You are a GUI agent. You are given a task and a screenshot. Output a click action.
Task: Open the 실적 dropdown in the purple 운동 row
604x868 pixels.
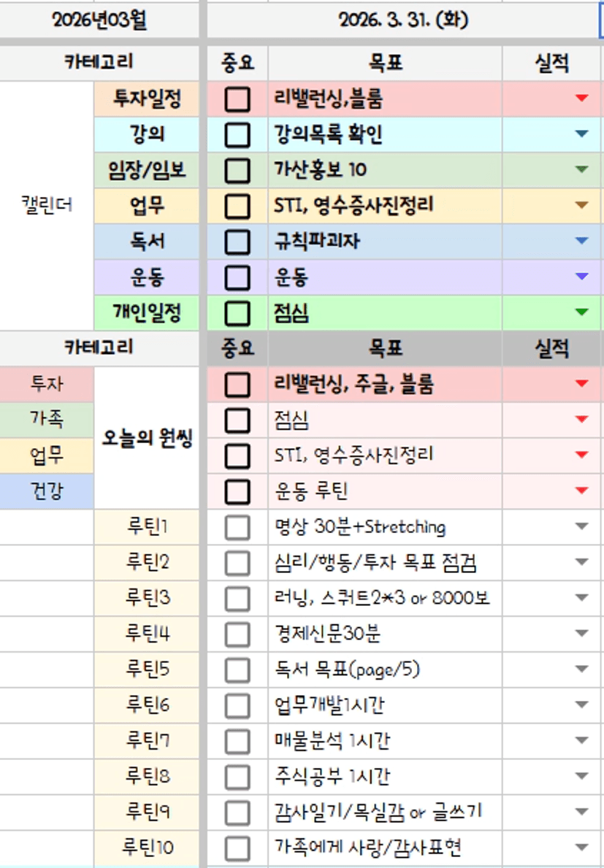(x=581, y=276)
